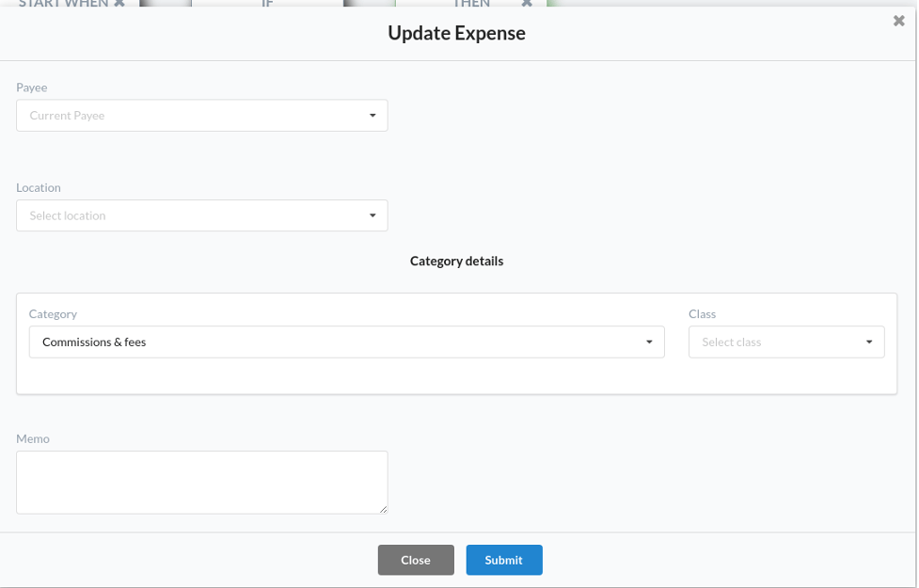Open the Current Payee dropdown
919x588 pixels.
[201, 116]
